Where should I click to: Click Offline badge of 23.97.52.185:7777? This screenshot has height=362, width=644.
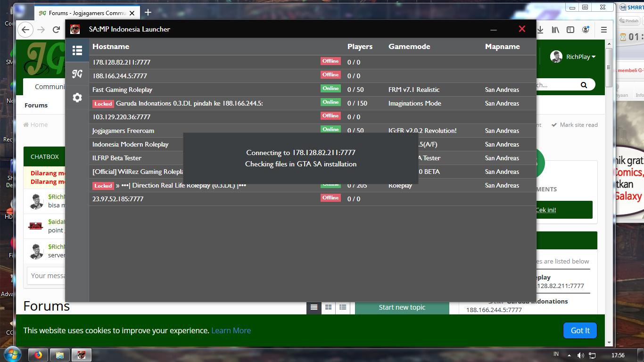(x=330, y=198)
